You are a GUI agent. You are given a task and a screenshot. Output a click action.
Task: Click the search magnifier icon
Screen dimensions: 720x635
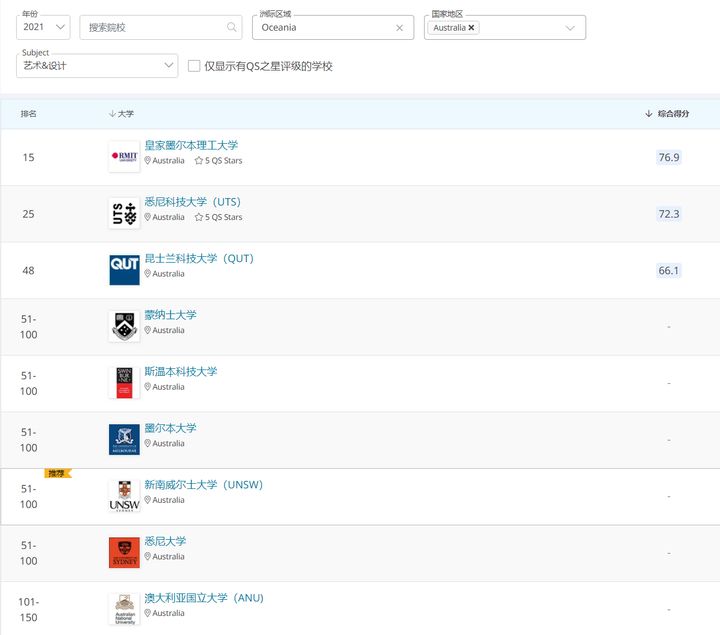click(231, 27)
